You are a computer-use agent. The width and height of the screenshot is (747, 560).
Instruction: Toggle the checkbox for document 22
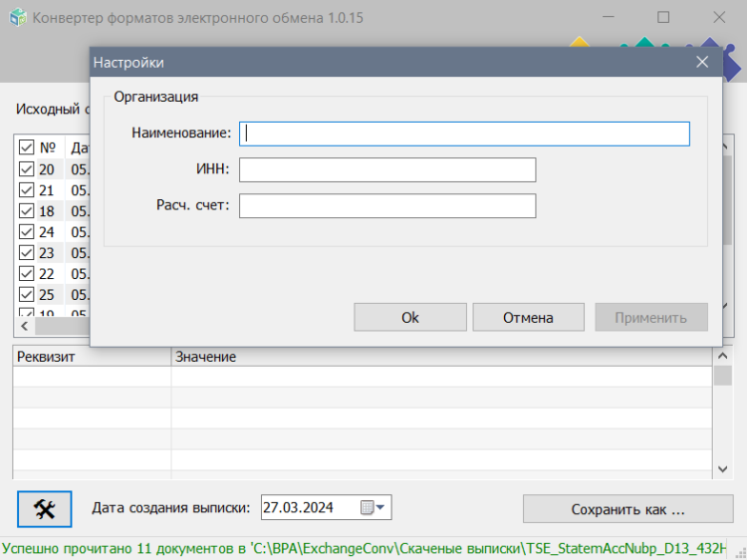tap(27, 274)
